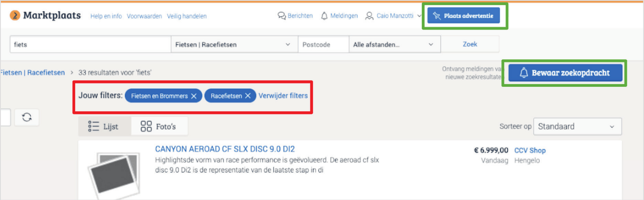The image size is (644, 200).
Task: Open Berichten messages
Action: click(x=295, y=16)
